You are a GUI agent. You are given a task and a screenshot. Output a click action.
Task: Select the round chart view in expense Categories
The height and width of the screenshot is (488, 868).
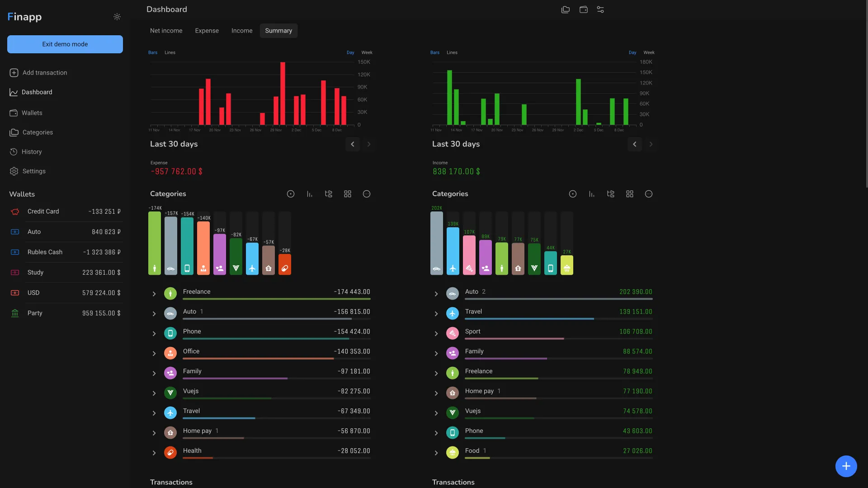291,194
